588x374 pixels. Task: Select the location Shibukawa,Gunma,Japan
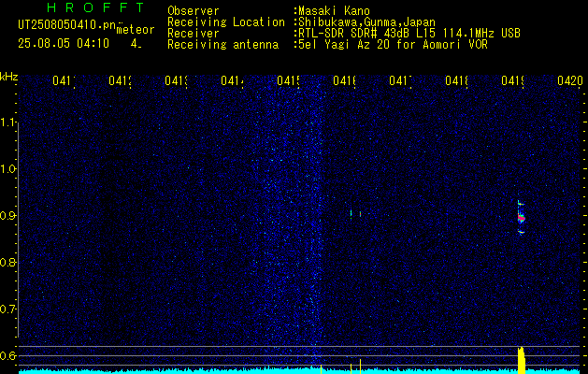(366, 22)
